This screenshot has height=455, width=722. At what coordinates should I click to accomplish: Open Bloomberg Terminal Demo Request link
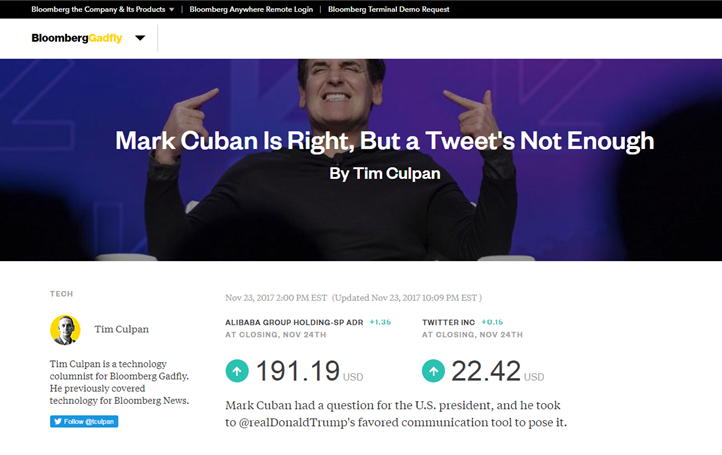388,9
